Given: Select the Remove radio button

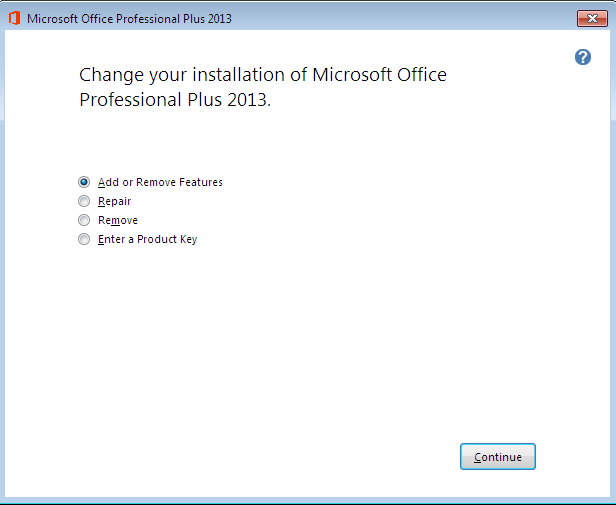Looking at the screenshot, I should pyautogui.click(x=84, y=220).
